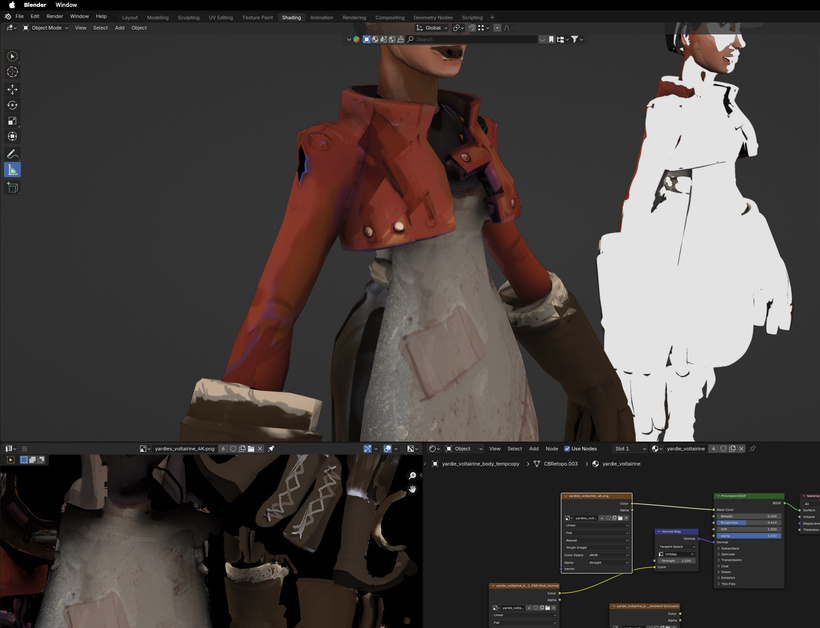Viewport: 820px width, 628px height.
Task: Adjust the Roughness slider in Principled BSDF
Action: 748,522
